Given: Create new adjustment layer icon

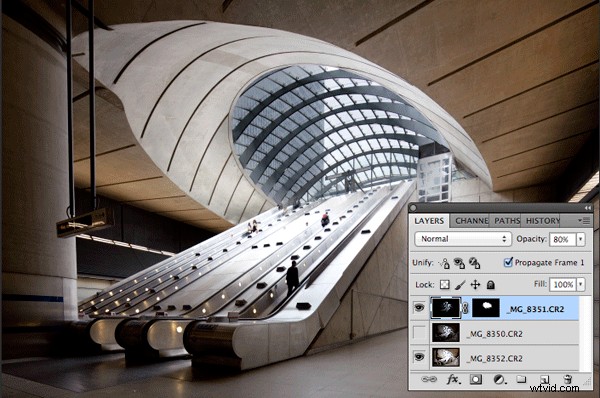Looking at the screenshot, I should click(x=499, y=379).
